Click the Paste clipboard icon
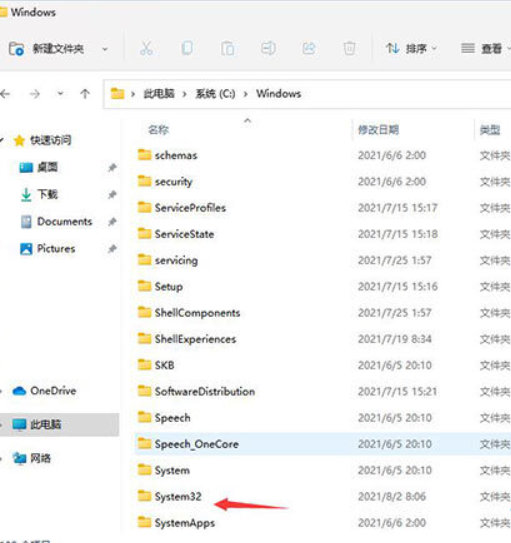Image resolution: width=511 pixels, height=543 pixels. tap(227, 48)
